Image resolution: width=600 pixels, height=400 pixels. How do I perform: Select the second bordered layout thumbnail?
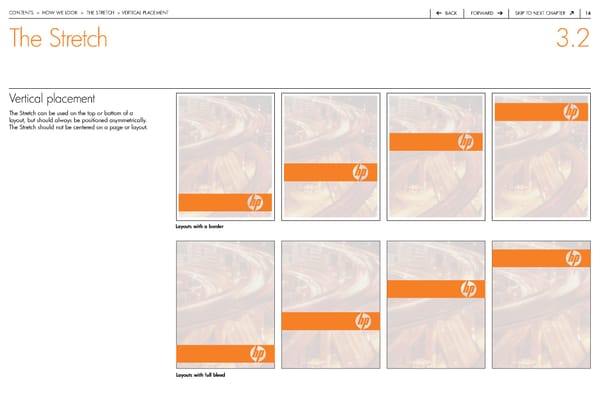click(x=330, y=157)
